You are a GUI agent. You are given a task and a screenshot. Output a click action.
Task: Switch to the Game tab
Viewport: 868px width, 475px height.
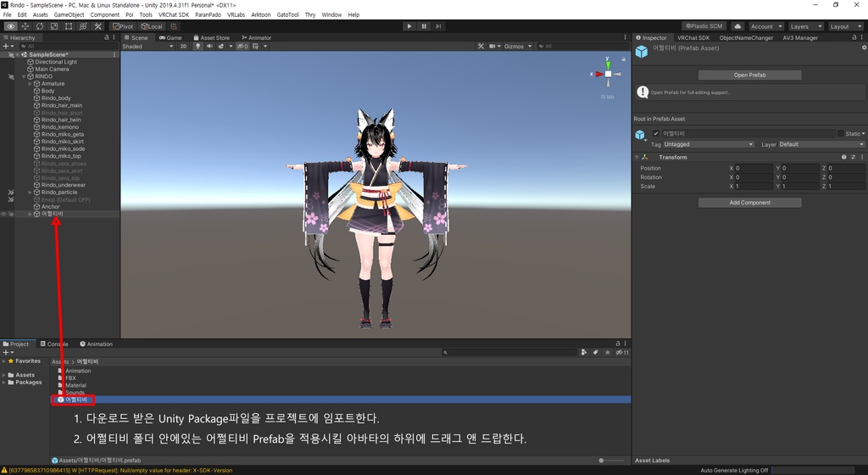[170, 37]
